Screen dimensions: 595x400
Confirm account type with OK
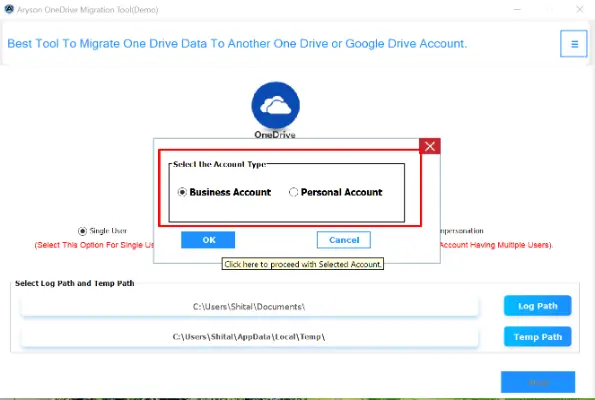click(208, 240)
